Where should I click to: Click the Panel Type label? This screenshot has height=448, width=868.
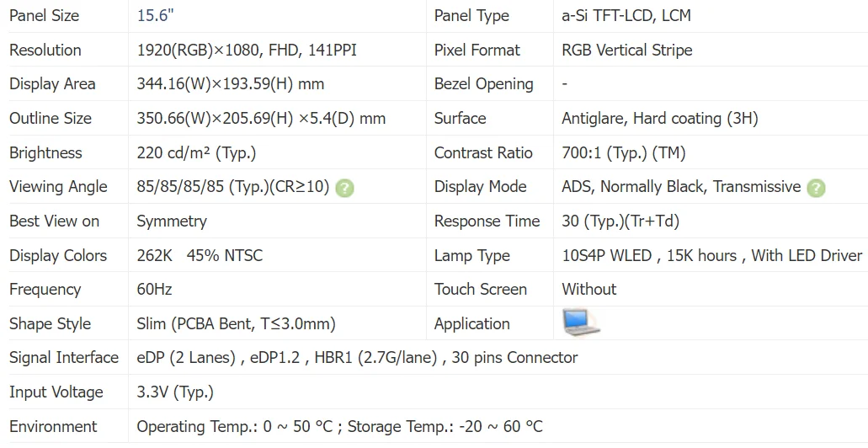tap(471, 15)
